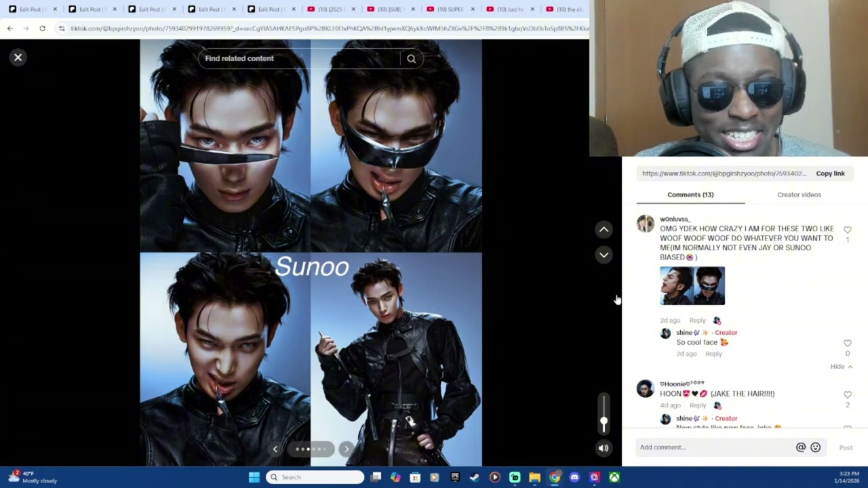Click the Windows taskbar Search box
The height and width of the screenshot is (488, 868).
coord(315,477)
